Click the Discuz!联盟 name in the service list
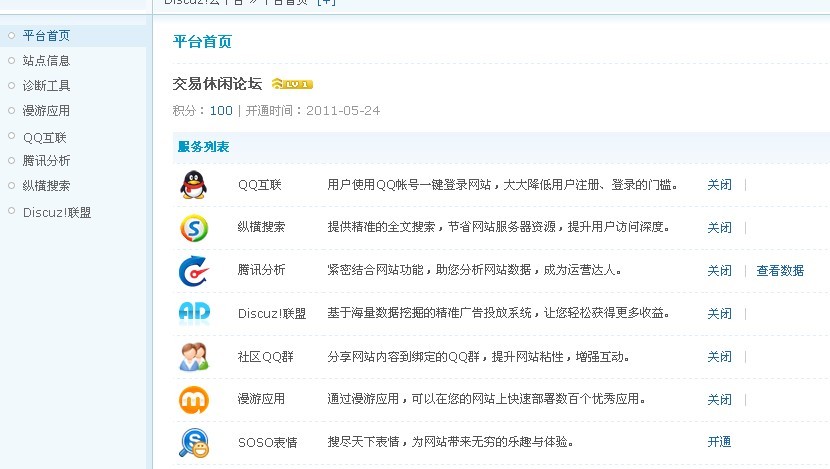Image resolution: width=830 pixels, height=469 pixels. (272, 313)
